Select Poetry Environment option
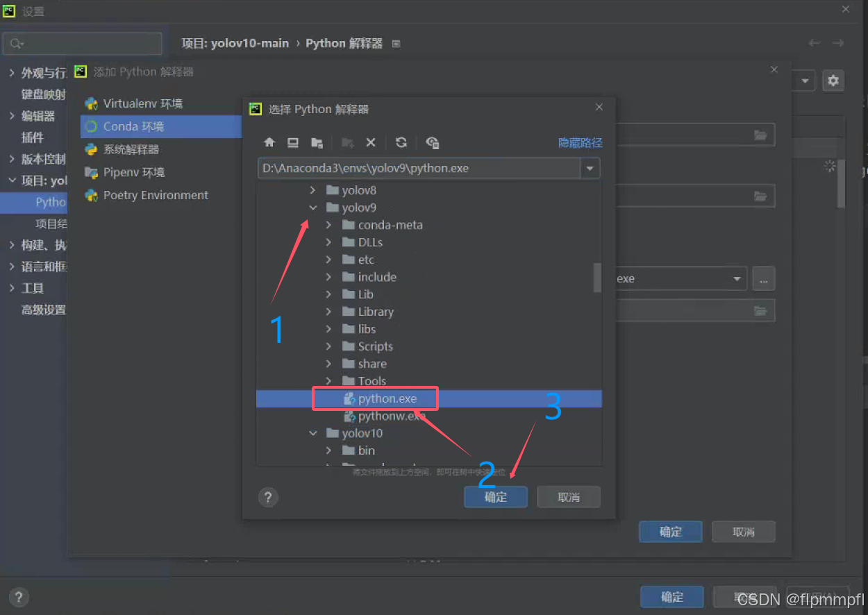Image resolution: width=868 pixels, height=615 pixels. [x=156, y=195]
